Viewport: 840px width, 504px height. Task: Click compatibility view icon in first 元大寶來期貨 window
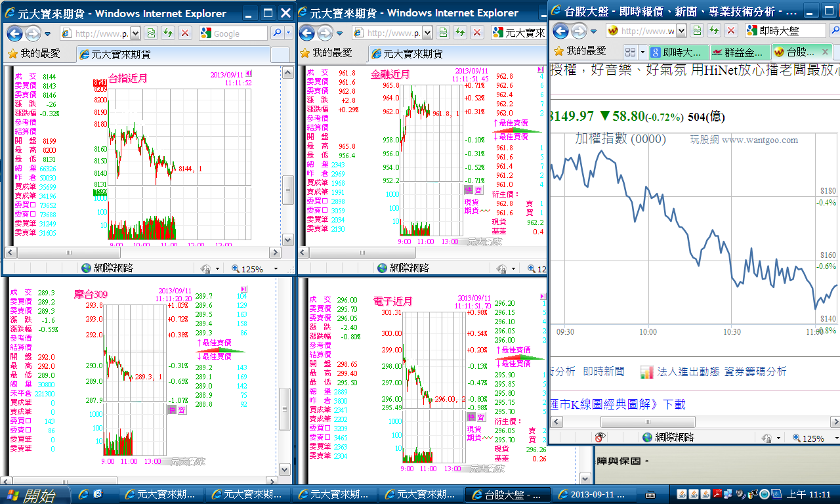(151, 33)
